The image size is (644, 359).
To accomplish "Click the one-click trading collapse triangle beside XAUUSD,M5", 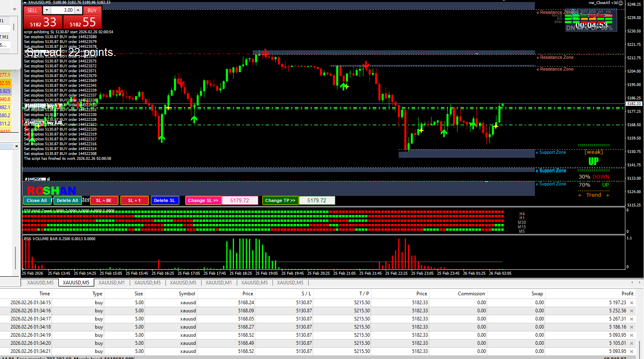I will pyautogui.click(x=25, y=2).
